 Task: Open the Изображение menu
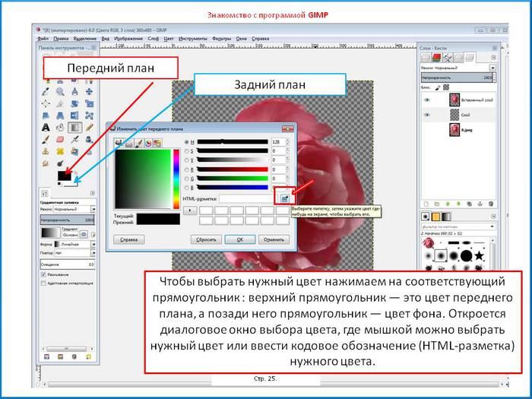(128, 39)
